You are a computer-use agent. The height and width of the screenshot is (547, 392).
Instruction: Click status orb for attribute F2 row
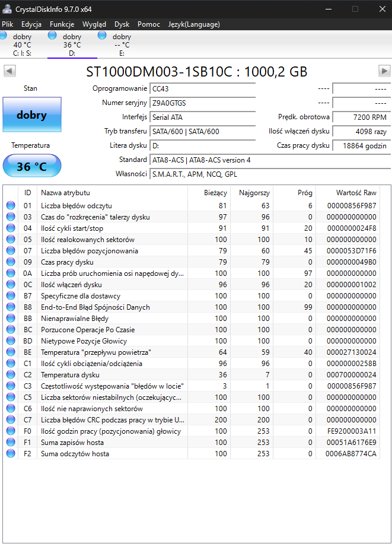pyautogui.click(x=11, y=453)
